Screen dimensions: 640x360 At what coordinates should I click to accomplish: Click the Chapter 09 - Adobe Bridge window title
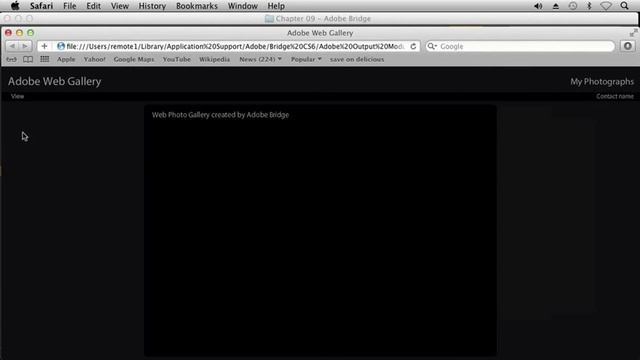(318, 19)
